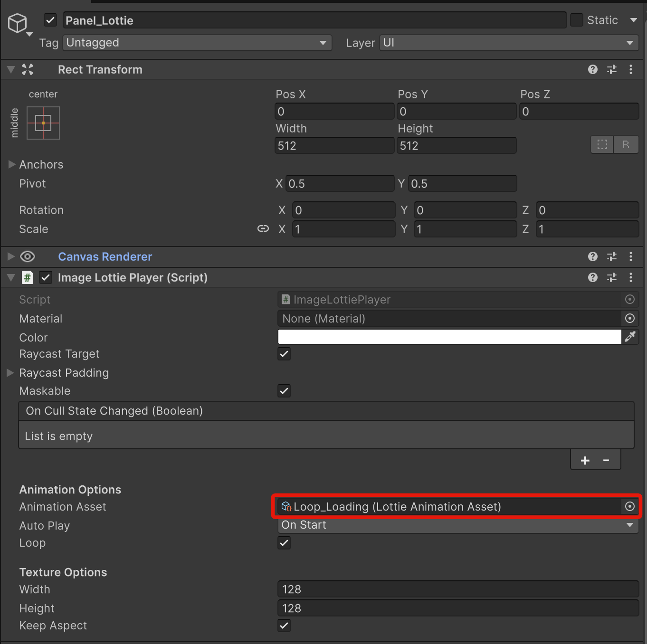This screenshot has width=647, height=644.
Task: Toggle Raycast Target checkbox
Action: 284,354
